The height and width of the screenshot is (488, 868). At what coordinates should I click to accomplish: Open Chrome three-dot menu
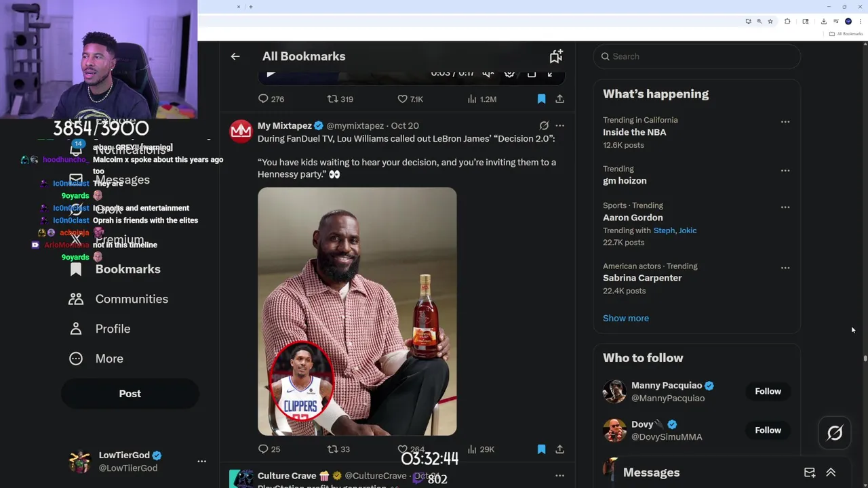[861, 22]
